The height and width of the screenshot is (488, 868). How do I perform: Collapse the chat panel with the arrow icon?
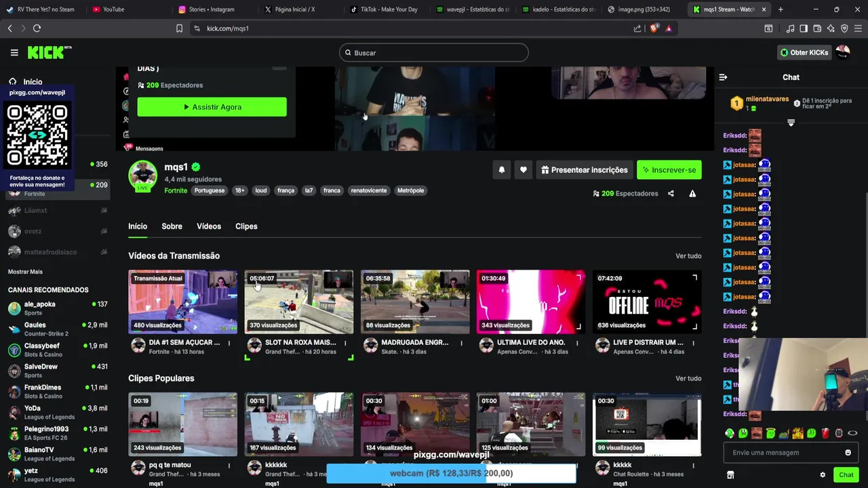coord(723,77)
